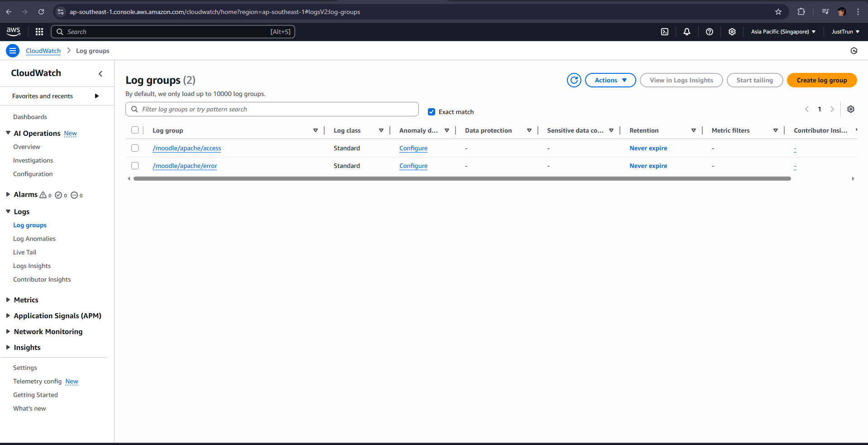The image size is (868, 445).
Task: Toggle the Exact match checkbox
Action: (432, 112)
